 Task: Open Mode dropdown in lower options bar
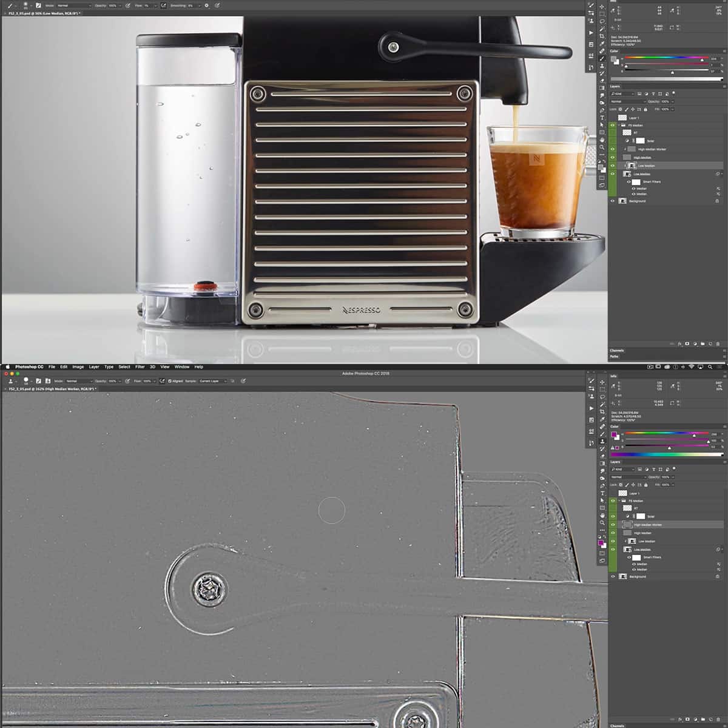click(79, 381)
